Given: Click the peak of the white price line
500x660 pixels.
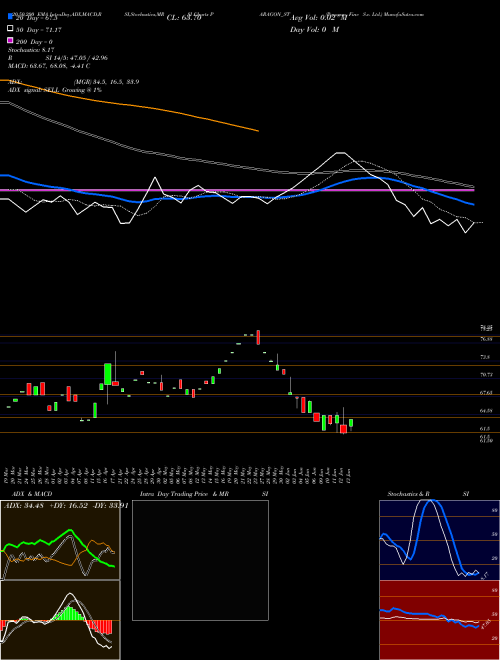Looking at the screenshot, I should (341, 153).
